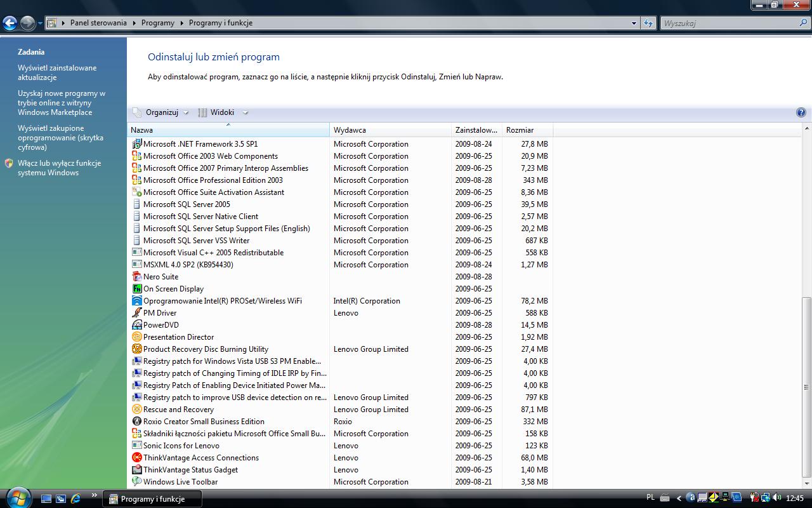The width and height of the screenshot is (812, 508).
Task: Select the Roxio Creator Small Business Edition icon
Action: [x=136, y=422]
